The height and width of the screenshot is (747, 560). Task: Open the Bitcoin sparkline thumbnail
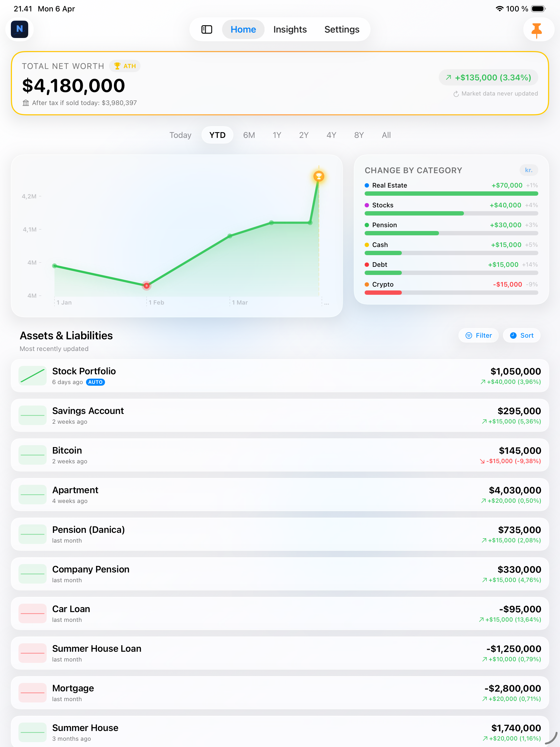[x=32, y=455]
